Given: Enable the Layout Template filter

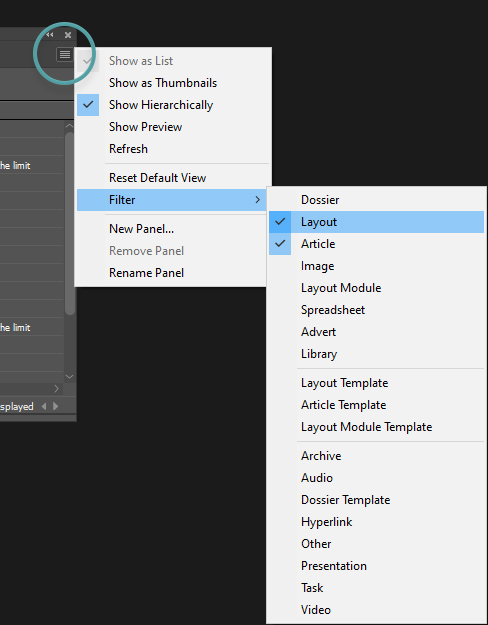Looking at the screenshot, I should click(x=376, y=383).
